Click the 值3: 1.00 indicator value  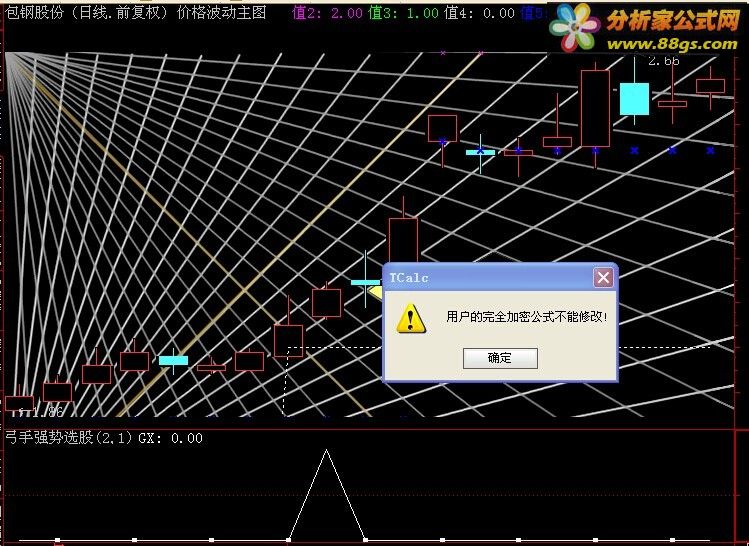[x=404, y=13]
